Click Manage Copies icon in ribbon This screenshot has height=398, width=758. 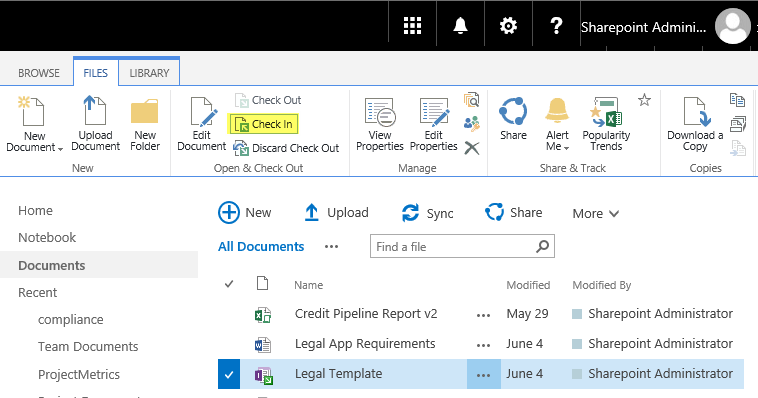tap(737, 124)
